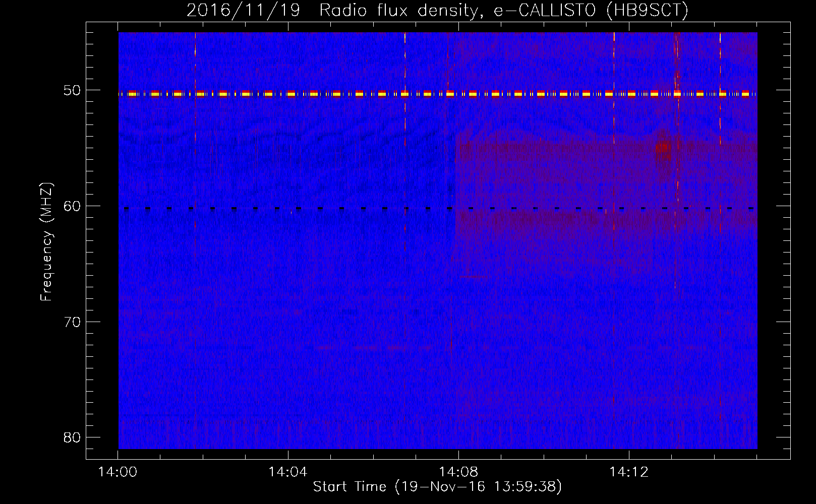
Task: Click the black dotted line at 60 MHz
Action: pos(438,208)
